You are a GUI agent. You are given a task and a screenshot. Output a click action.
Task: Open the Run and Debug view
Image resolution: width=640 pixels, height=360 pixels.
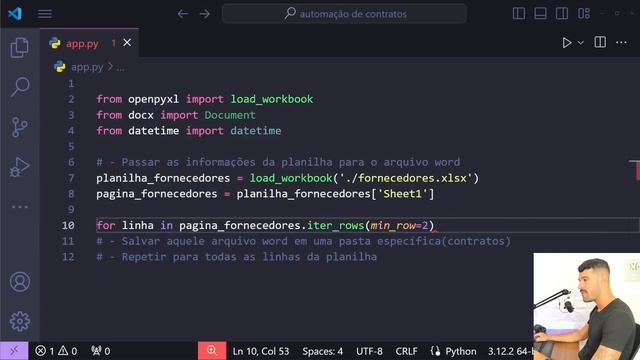(x=20, y=167)
